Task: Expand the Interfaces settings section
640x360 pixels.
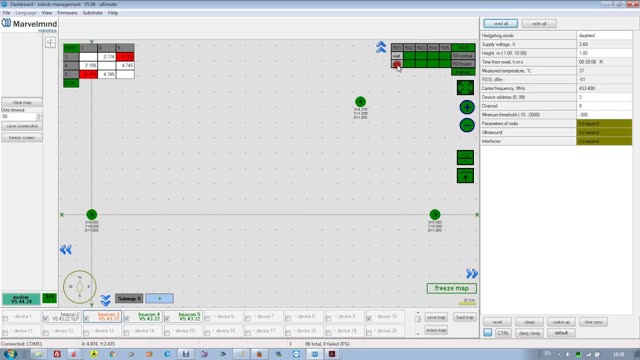Action: 604,141
